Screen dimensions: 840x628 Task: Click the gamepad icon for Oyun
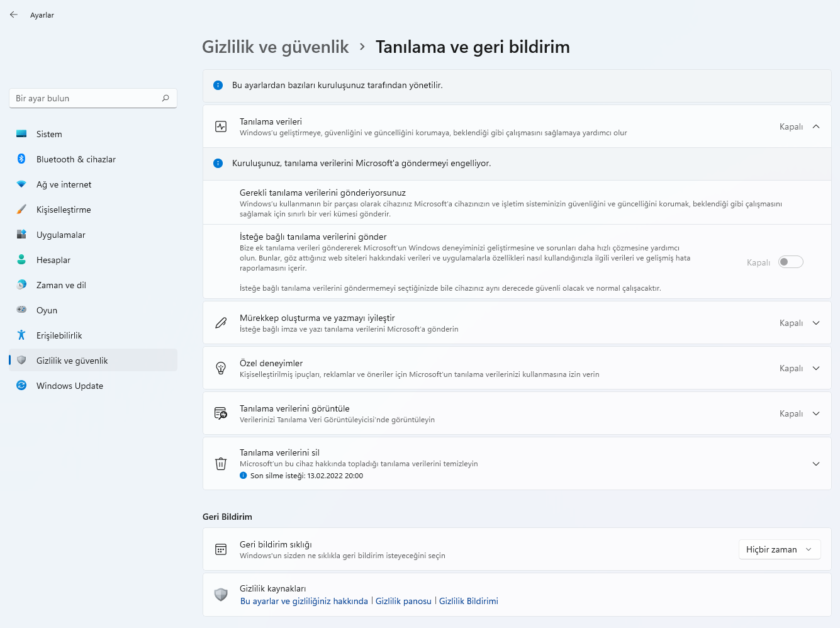(x=21, y=310)
